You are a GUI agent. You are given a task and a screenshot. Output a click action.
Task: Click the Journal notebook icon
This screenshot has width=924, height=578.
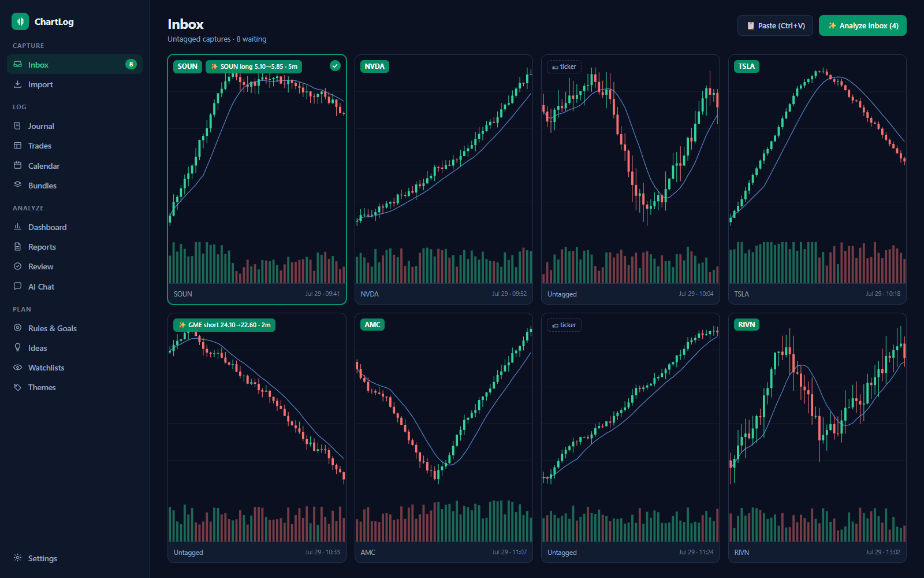point(18,125)
